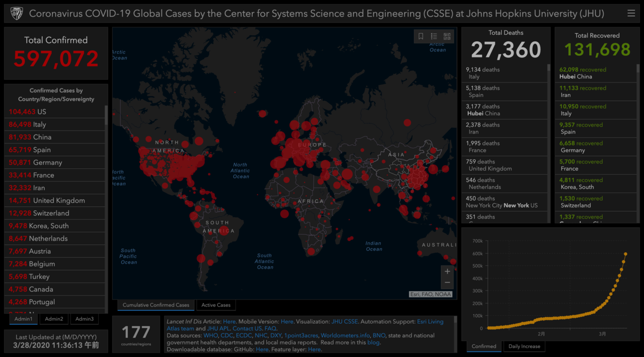Zoom out on the map

[x=448, y=282]
